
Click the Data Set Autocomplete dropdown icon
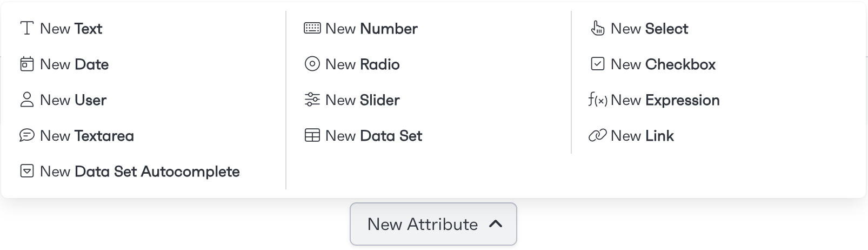pos(27,171)
